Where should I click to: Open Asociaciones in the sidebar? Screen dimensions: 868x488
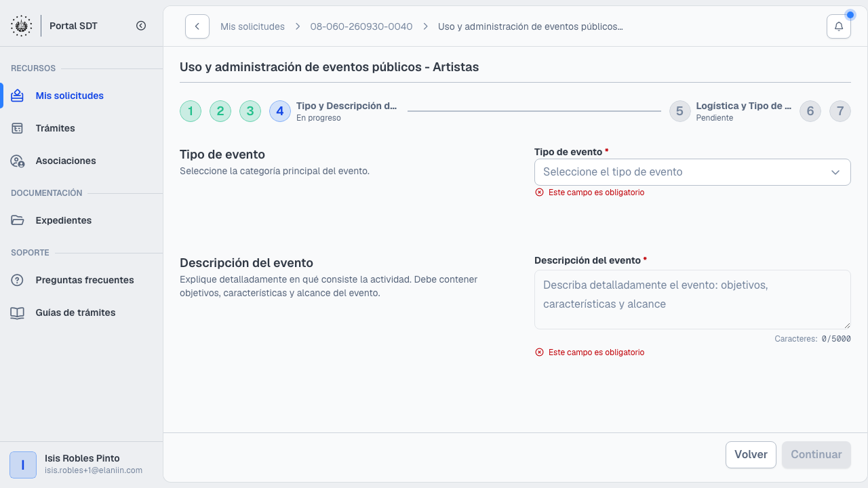pyautogui.click(x=81, y=161)
